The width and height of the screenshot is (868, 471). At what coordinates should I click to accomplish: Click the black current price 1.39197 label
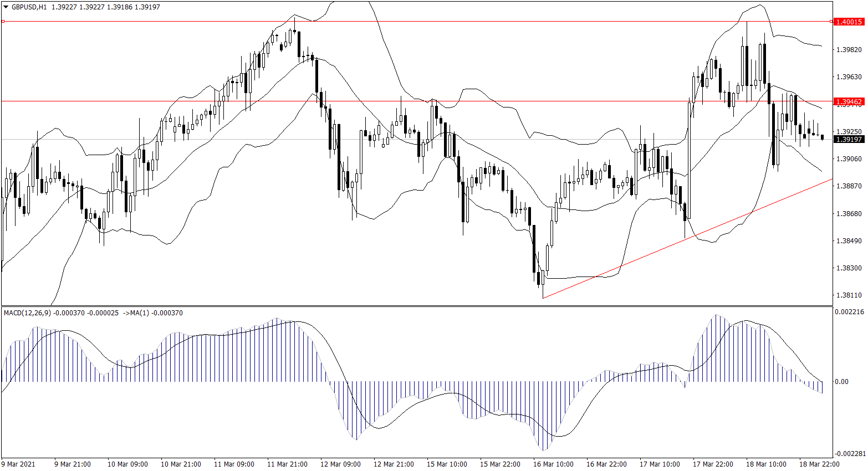tap(849, 139)
